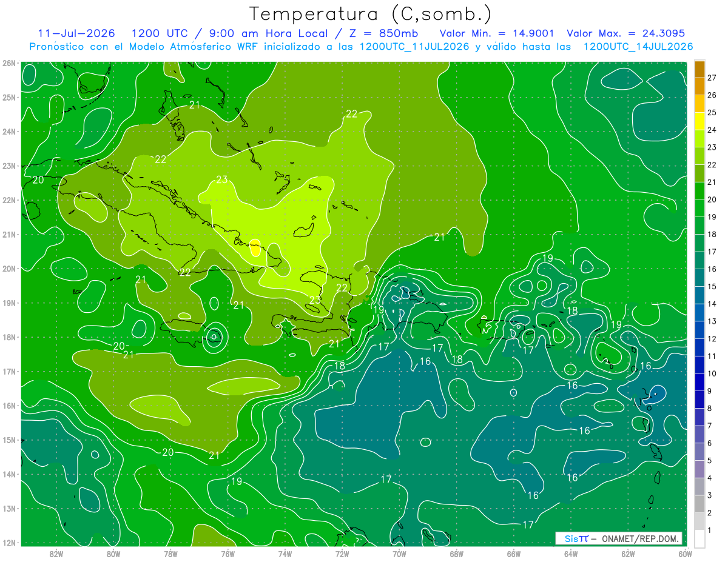Click the "Valor Min. = 14.9001" readout

[496, 33]
